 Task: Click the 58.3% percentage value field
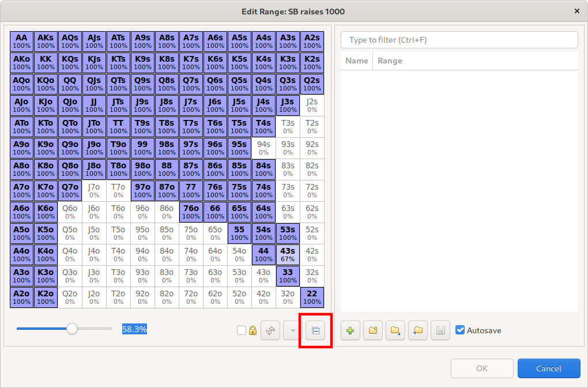(x=134, y=329)
